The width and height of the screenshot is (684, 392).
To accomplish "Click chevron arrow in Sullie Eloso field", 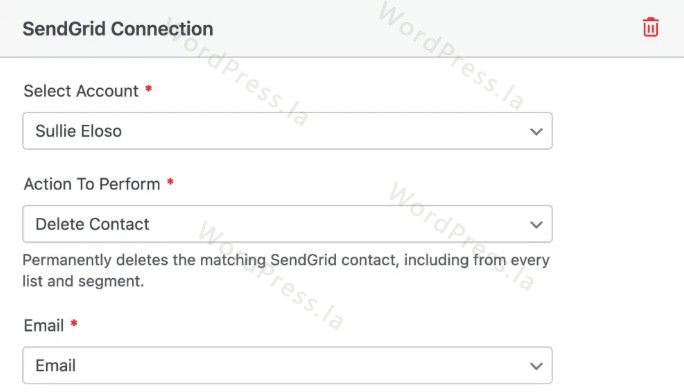I will point(536,131).
